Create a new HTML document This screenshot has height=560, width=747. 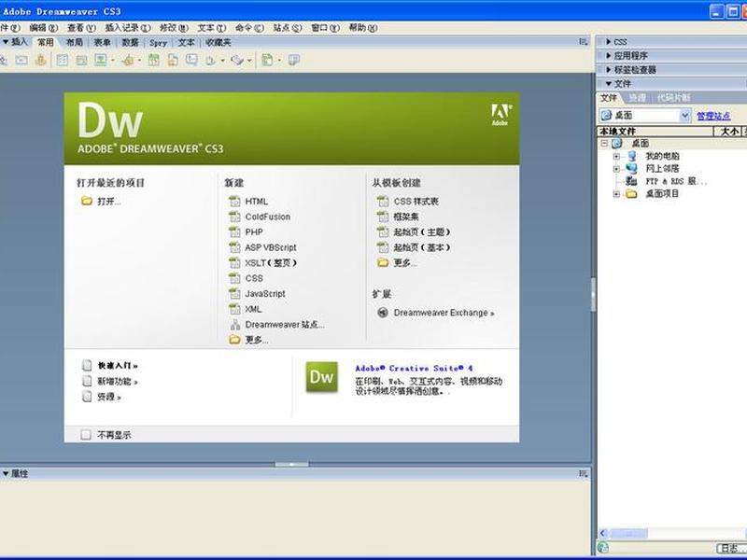[x=248, y=202]
